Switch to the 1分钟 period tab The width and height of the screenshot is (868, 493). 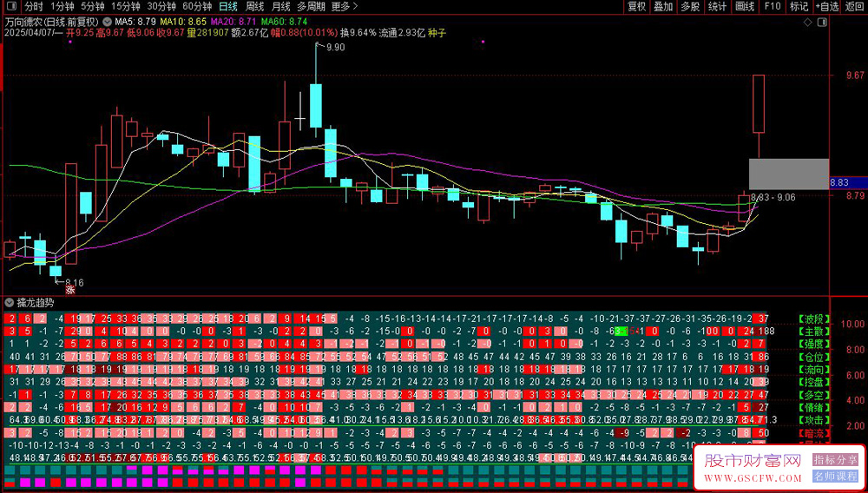point(62,7)
